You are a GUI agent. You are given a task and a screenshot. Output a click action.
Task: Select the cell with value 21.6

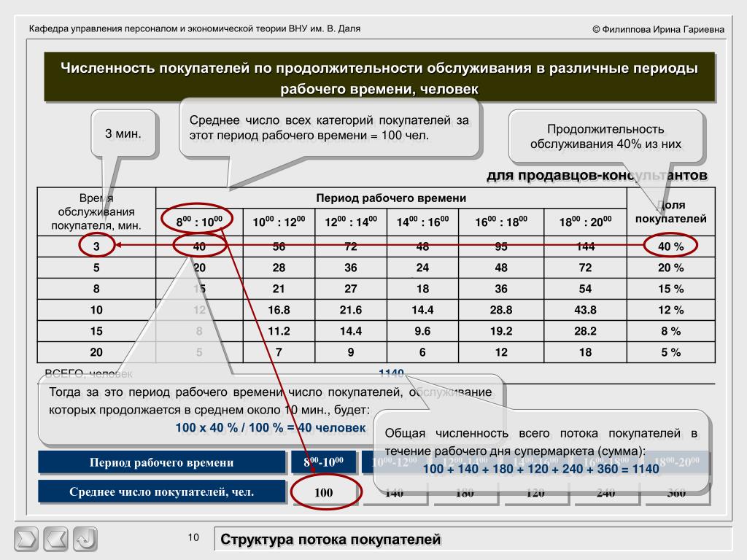tap(351, 310)
